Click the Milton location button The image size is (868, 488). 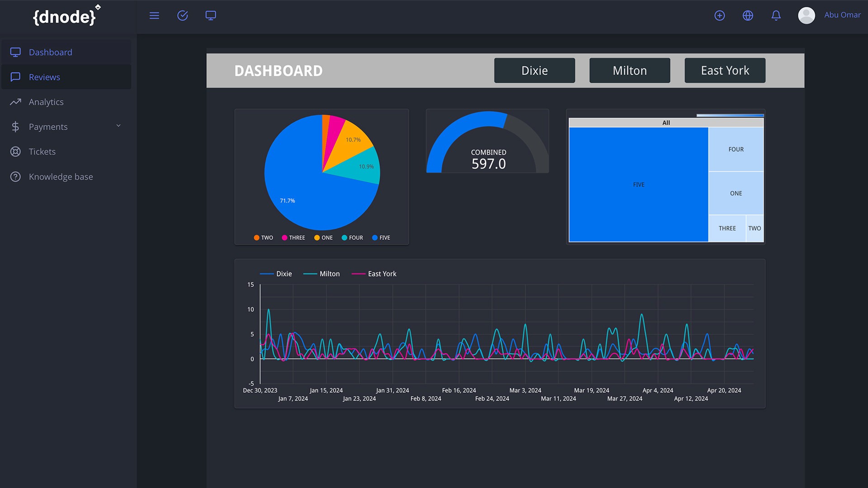tap(629, 70)
